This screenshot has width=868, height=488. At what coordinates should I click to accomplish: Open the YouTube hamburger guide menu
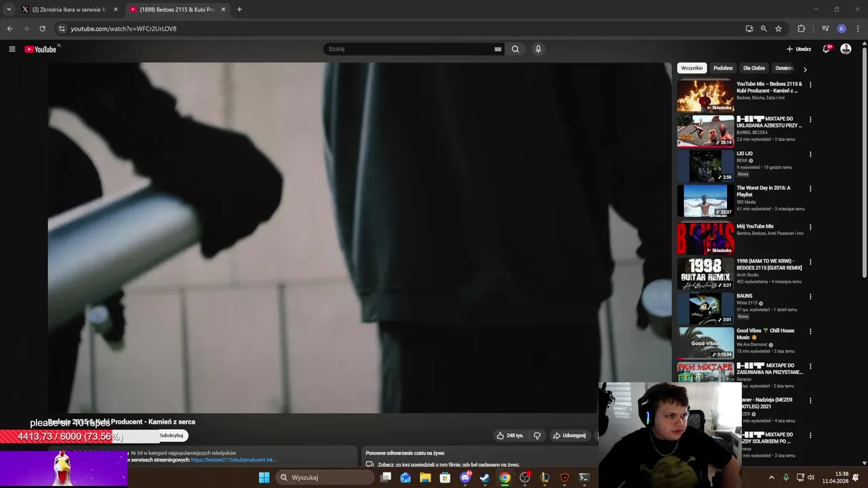12,49
